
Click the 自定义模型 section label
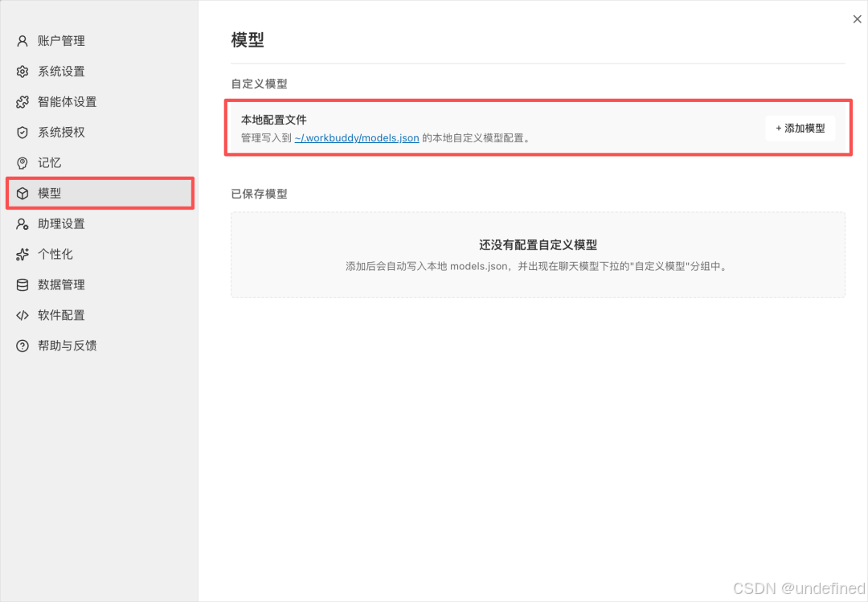pos(259,84)
